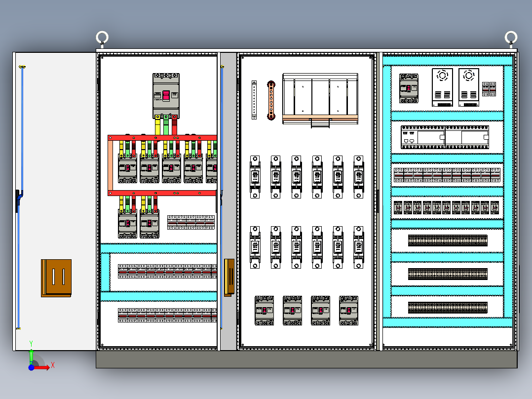
Task: Select the leftmost fuse holder in upper row
Action: [255, 177]
